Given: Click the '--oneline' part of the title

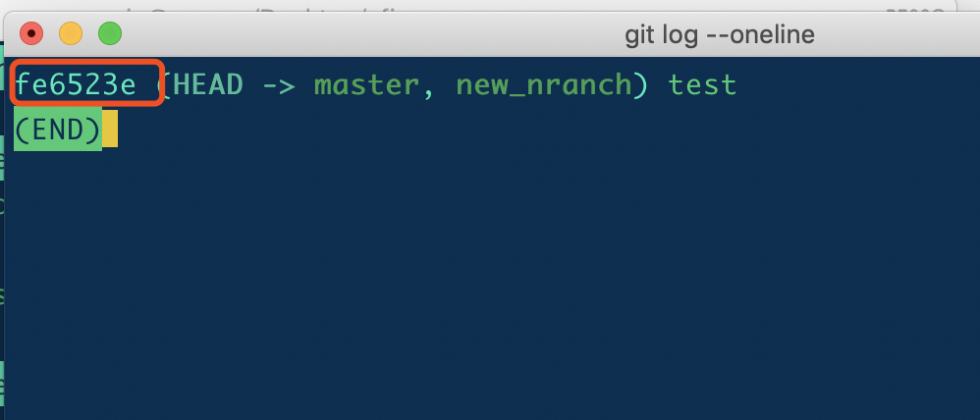Looking at the screenshot, I should point(760,34).
